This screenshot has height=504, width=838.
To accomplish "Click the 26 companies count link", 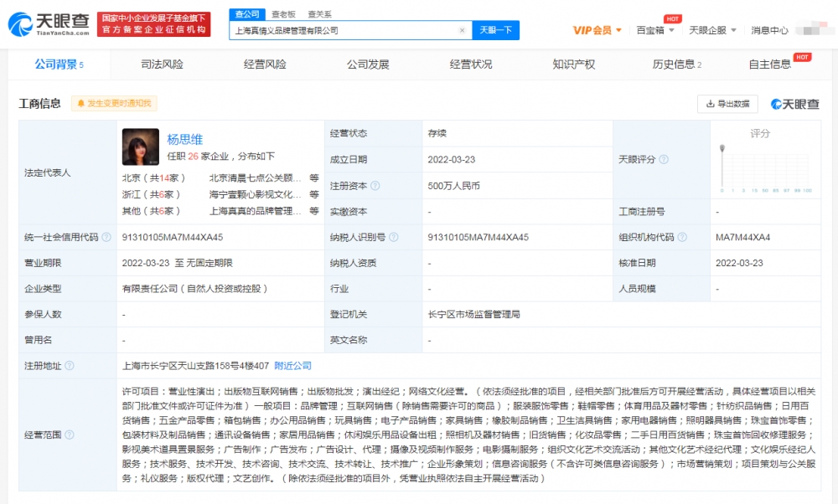I will (193, 156).
